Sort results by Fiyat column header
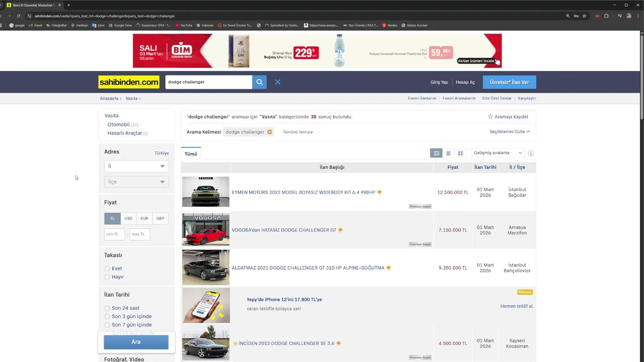Viewport: 644px width, 362px height. (453, 167)
